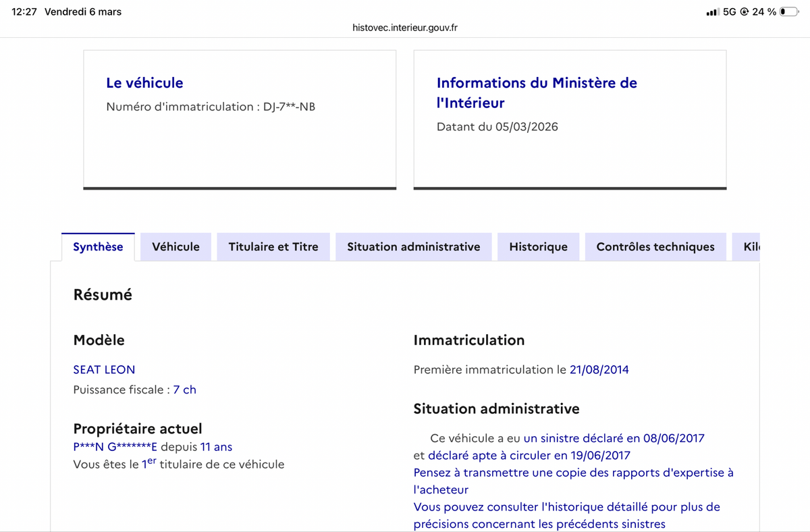Switch to the Véhicule tab
Image resolution: width=810 pixels, height=532 pixels.
(175, 246)
